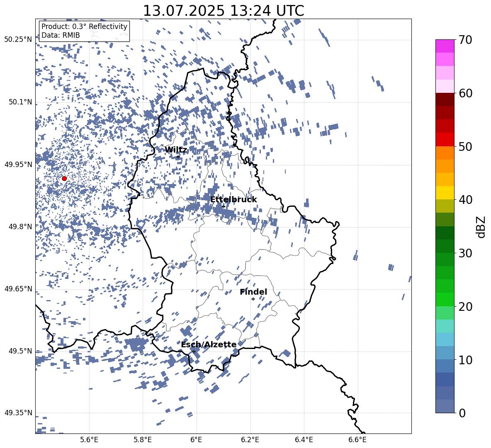Click the 49.95°N latitude label
Screen dimensions: 491x448
pos(18,165)
